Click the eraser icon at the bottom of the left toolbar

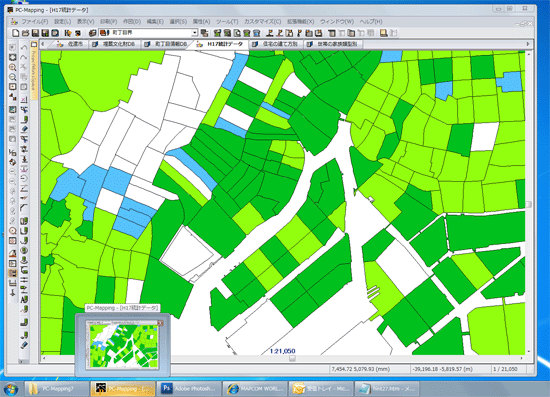pyautogui.click(x=24, y=345)
